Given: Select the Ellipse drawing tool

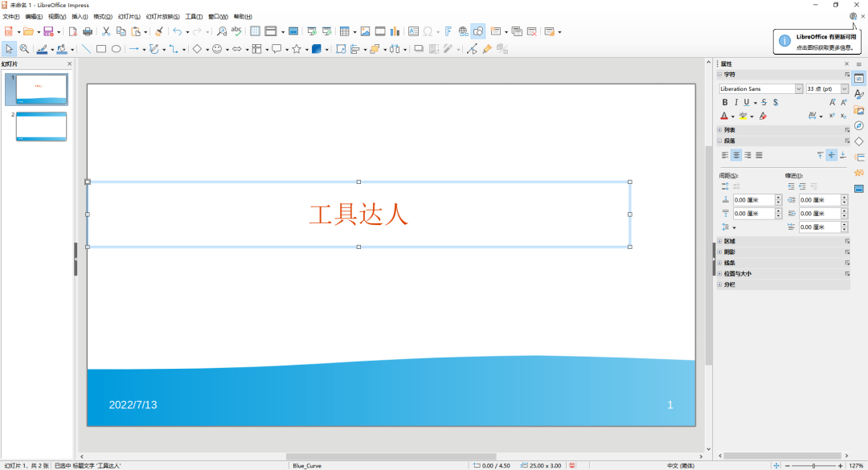Looking at the screenshot, I should tap(116, 49).
